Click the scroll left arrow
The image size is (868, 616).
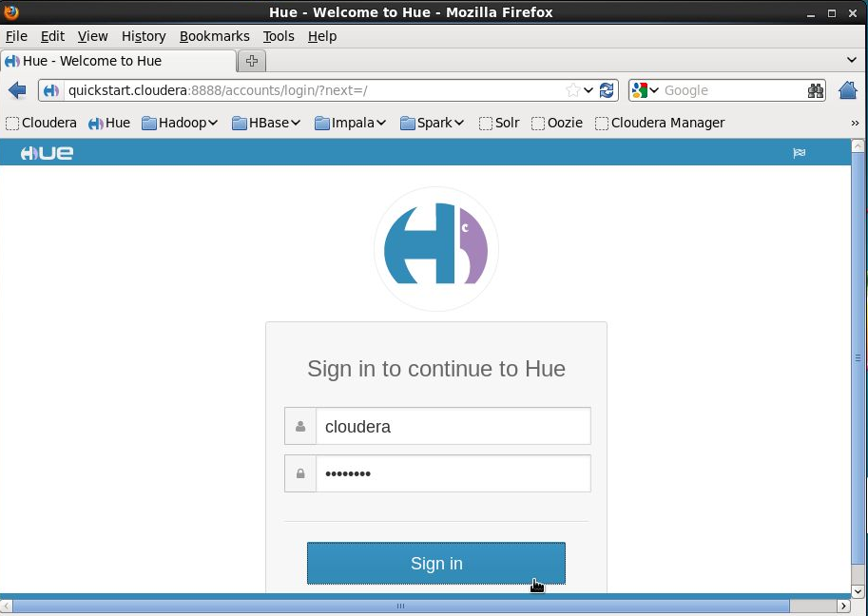point(6,606)
